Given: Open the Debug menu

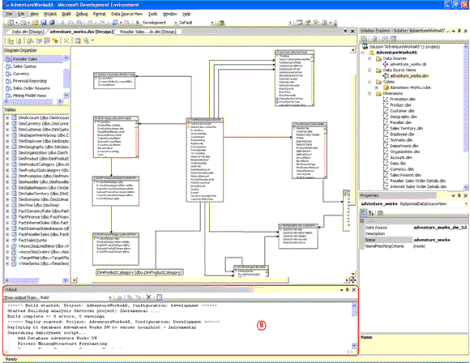Looking at the screenshot, I should 82,14.
